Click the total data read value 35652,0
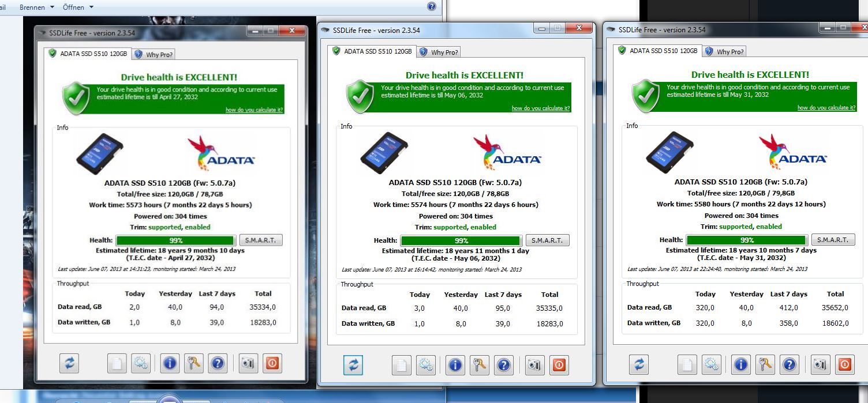The width and height of the screenshot is (868, 403). click(x=835, y=308)
